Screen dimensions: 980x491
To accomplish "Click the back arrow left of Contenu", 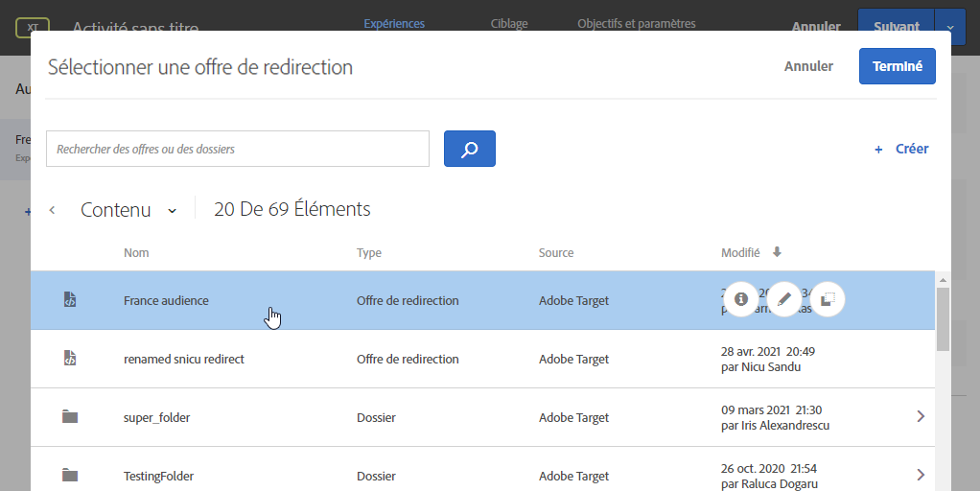I will pos(52,210).
